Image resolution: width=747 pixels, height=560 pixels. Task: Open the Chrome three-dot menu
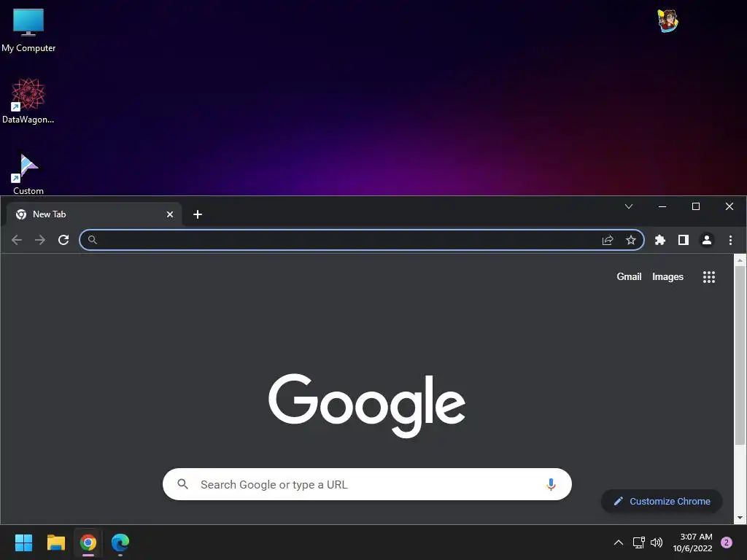coord(730,240)
